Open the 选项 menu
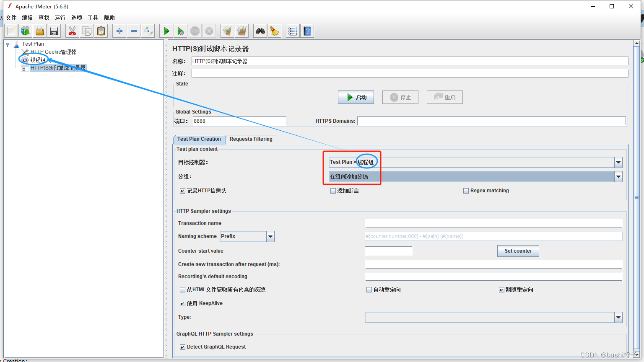 76,18
